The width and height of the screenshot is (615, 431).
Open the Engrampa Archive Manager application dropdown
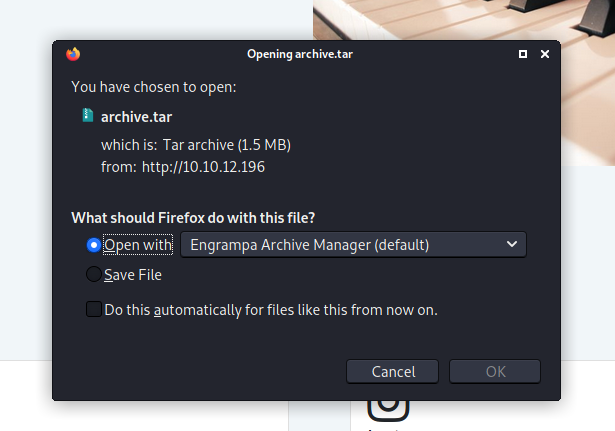(353, 245)
